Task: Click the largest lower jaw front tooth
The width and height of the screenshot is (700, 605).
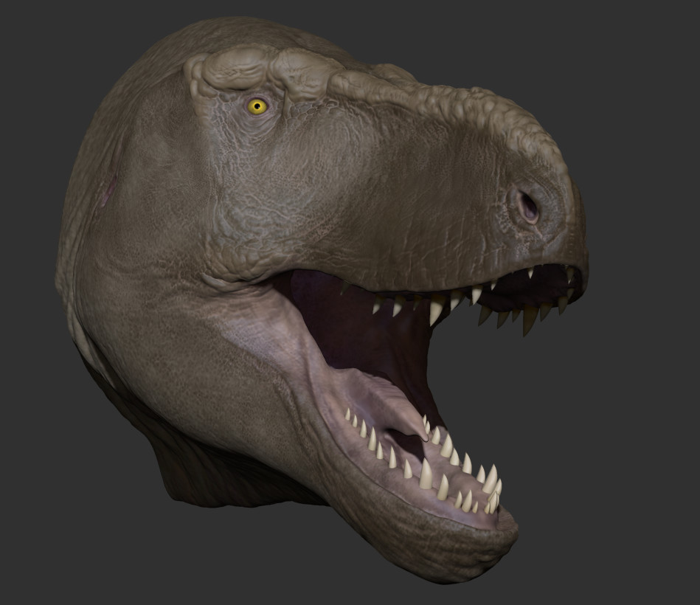Action: click(x=426, y=474)
